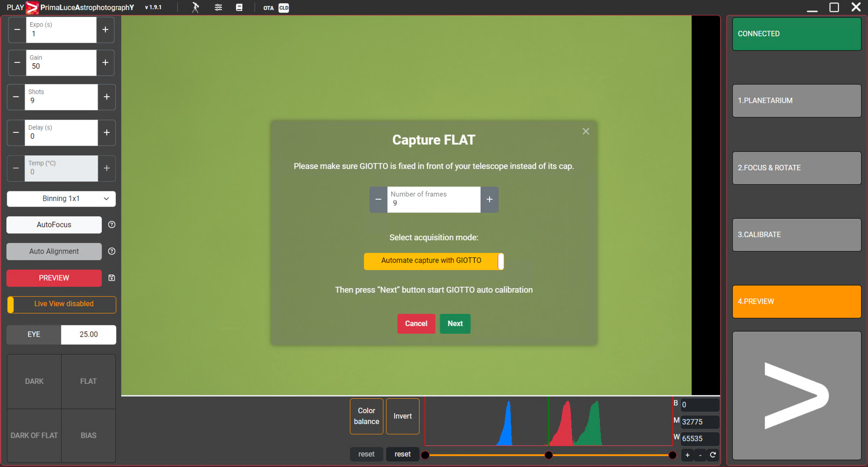This screenshot has height=467, width=868.
Task: Click the OTA indicator in top bar
Action: point(269,8)
